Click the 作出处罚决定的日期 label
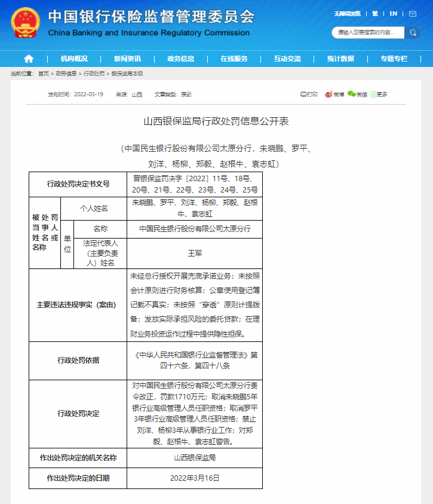Image resolution: width=433 pixels, height=504 pixels. click(78, 478)
